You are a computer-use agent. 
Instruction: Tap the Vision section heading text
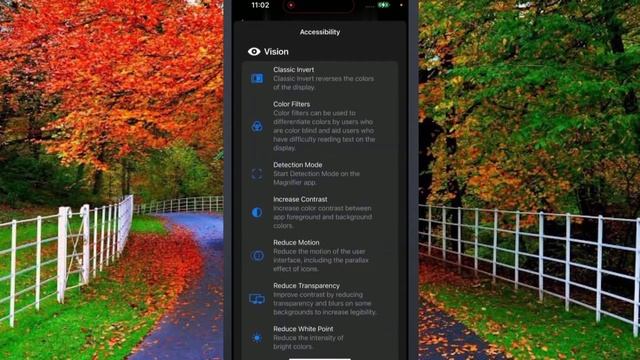276,52
